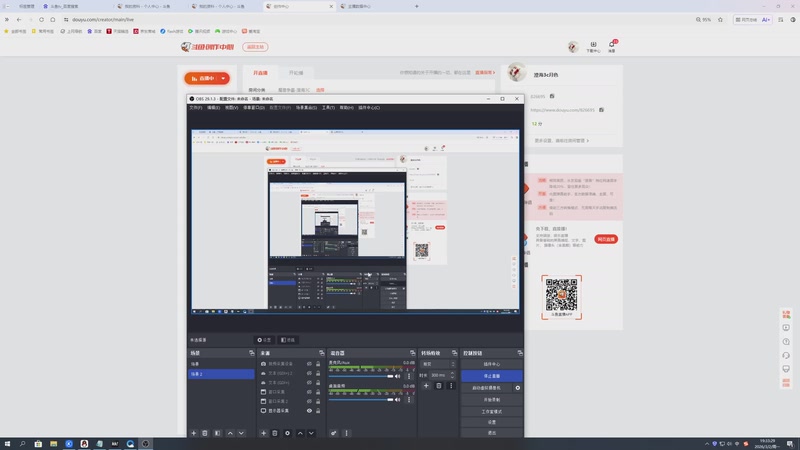Screen dimensions: 800x450
Task: Toggle visibility of the video capture device source
Action: click(309, 364)
